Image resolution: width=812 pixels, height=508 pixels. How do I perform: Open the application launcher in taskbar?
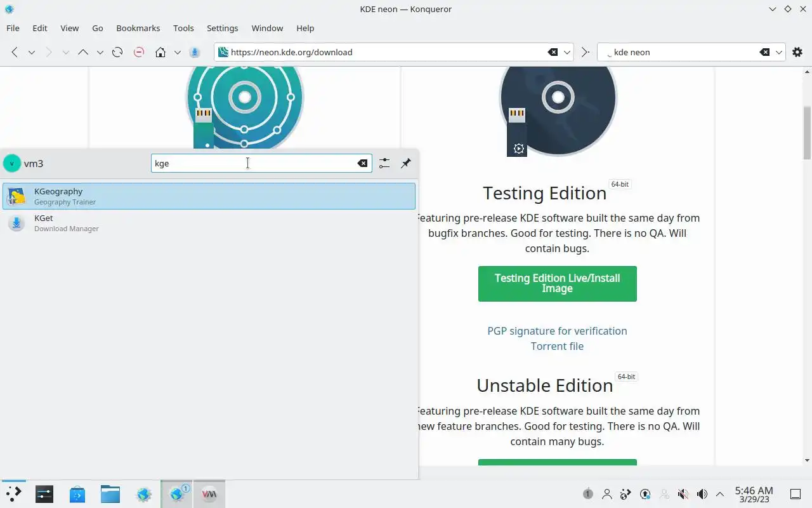pos(13,494)
